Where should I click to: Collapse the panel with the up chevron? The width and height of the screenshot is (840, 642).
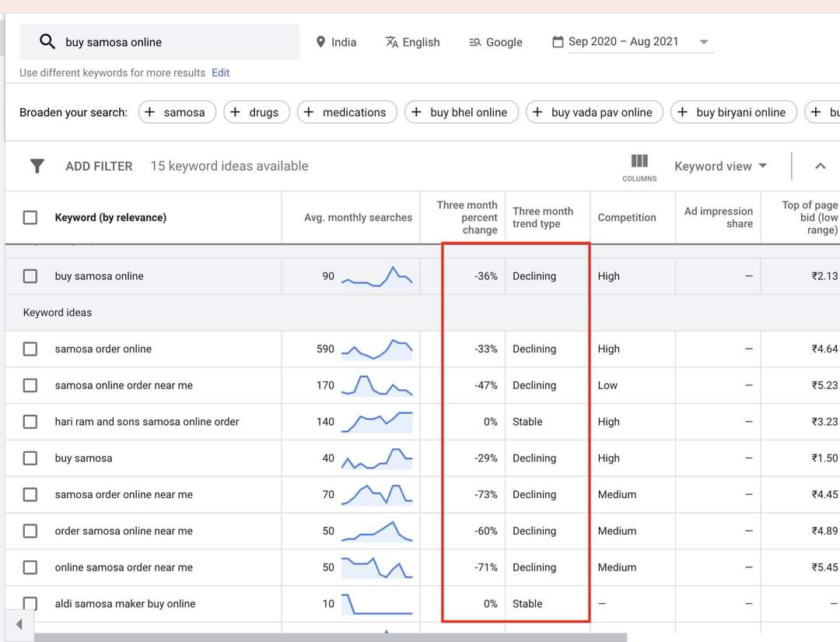pos(821,166)
